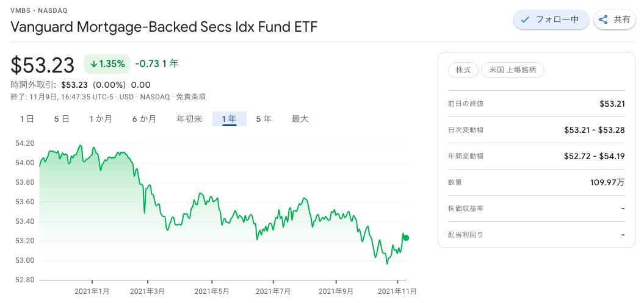Switch to the 5年 range tab
The image size is (644, 303).
[264, 119]
